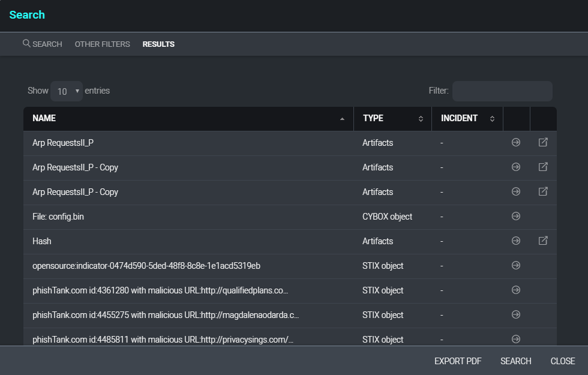Open details for Arp RequestsII_P via arrow icon
This screenshot has height=375, width=588.
[515, 142]
